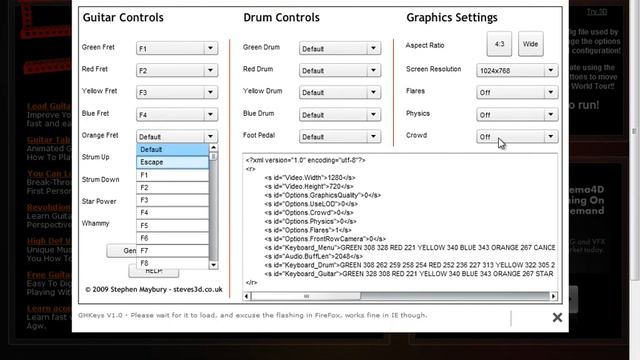Choose F5 from the open key list

172,225
